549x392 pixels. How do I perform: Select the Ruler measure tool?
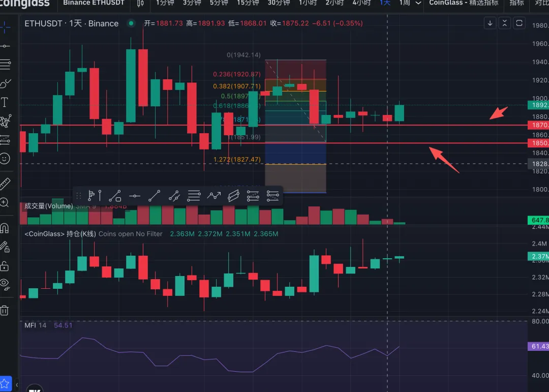coord(5,184)
